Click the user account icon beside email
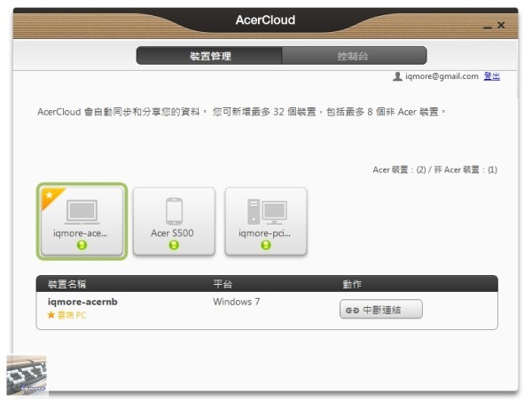 397,76
